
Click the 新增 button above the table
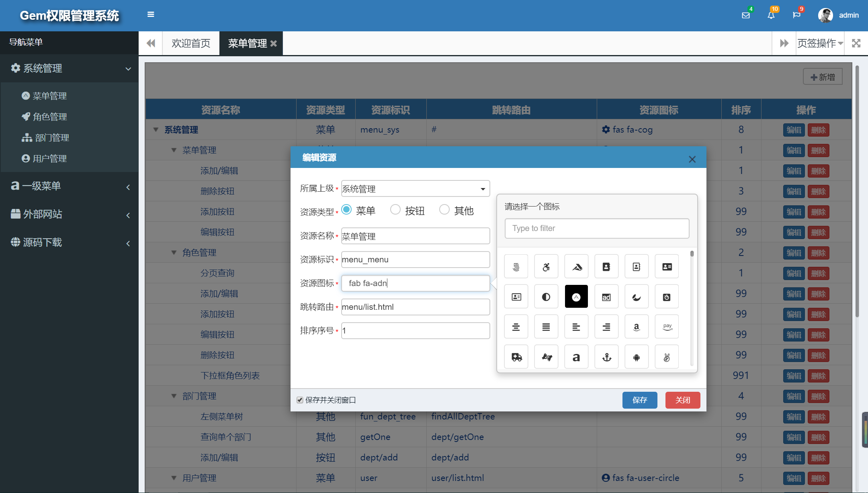coord(822,76)
